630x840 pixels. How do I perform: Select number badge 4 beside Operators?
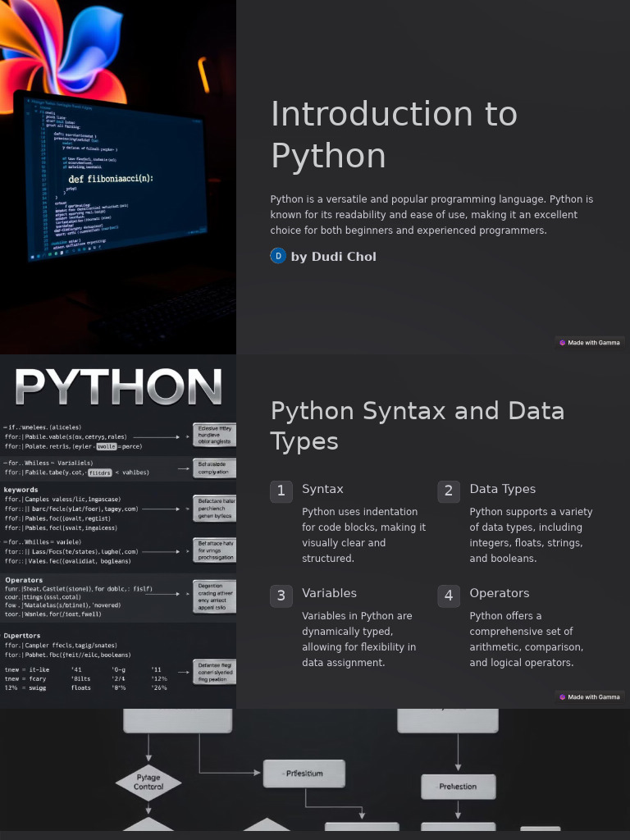[448, 595]
